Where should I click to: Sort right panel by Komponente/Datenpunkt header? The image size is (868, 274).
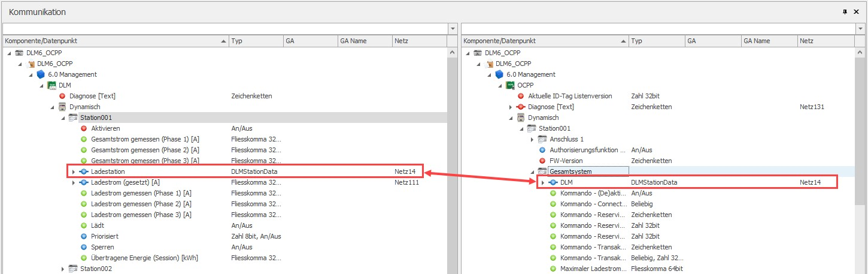(x=545, y=41)
